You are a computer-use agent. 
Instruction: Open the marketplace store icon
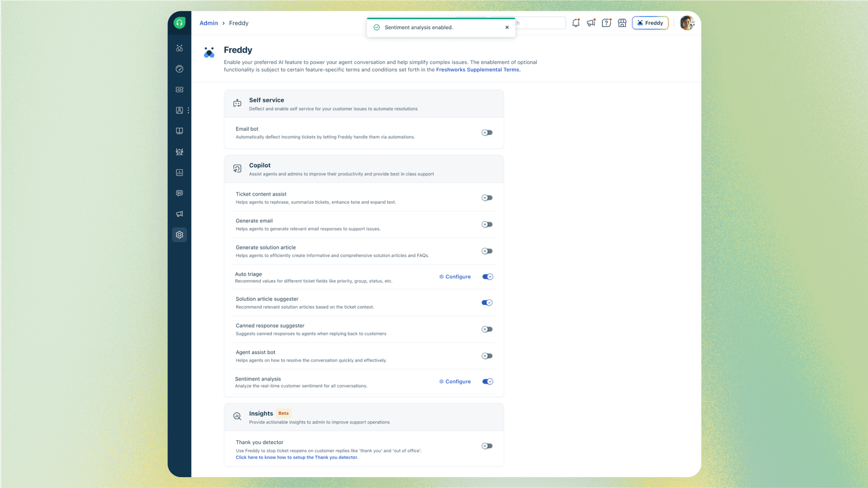coord(622,23)
